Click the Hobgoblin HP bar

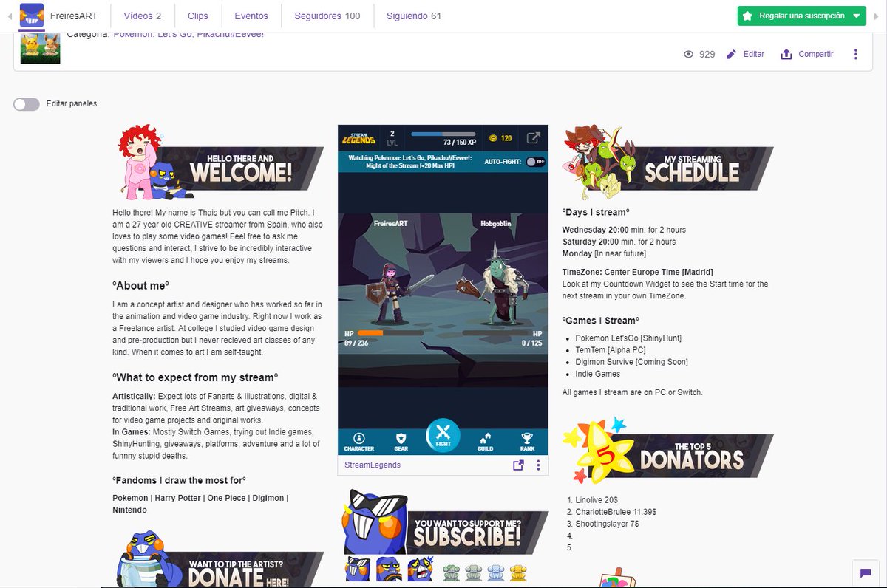pos(495,333)
